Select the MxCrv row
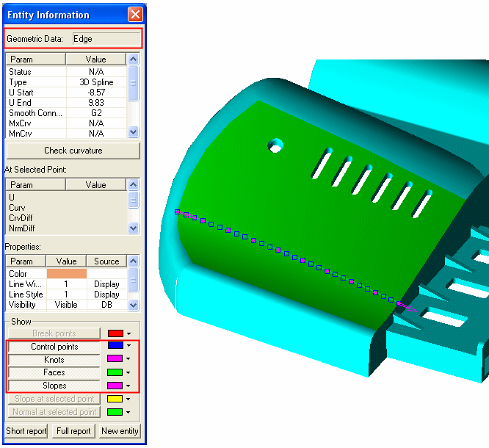Screen dimensions: 489x448 coord(66,123)
